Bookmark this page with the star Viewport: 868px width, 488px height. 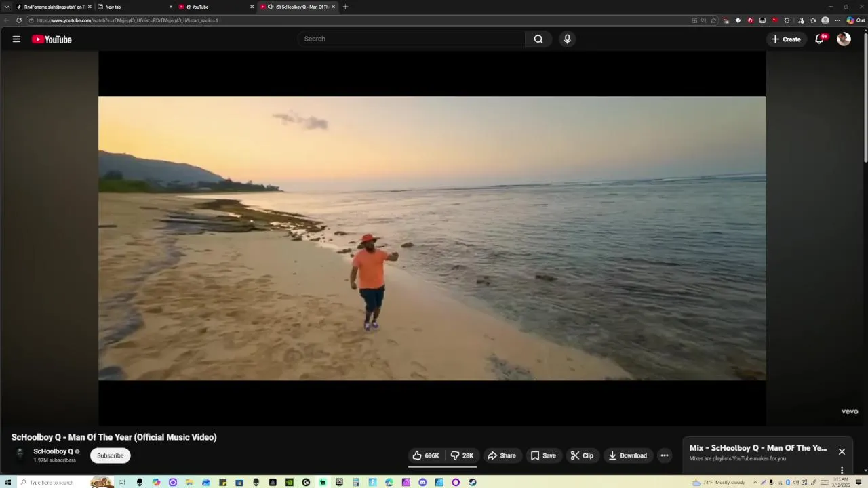713,20
